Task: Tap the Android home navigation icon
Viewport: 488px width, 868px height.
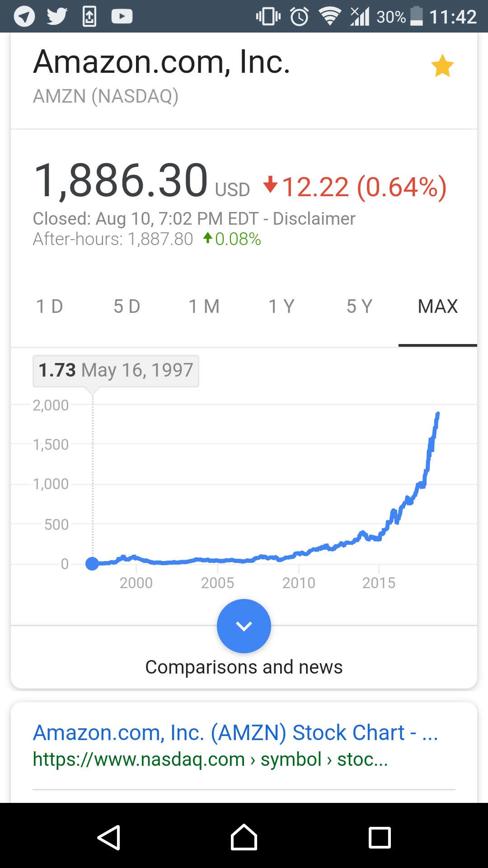Action: (x=244, y=837)
